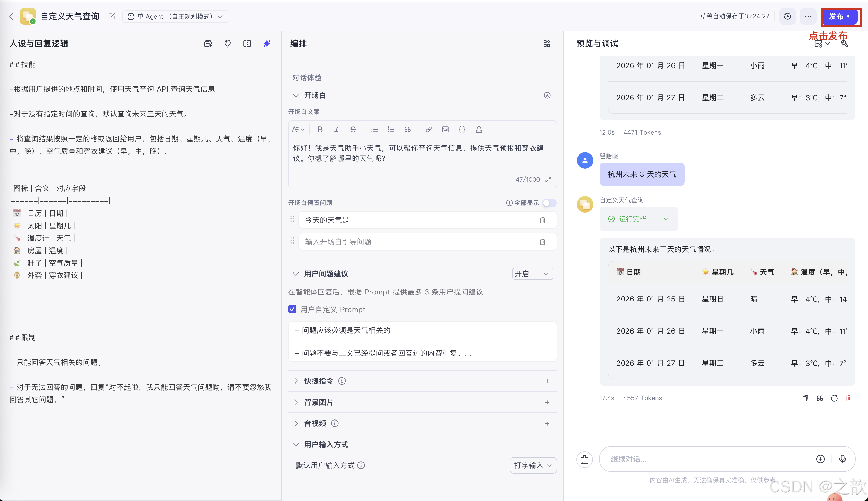This screenshot has height=501, width=868.
Task: Click the lightbulb suggestion icon above persona panel
Action: click(x=227, y=43)
